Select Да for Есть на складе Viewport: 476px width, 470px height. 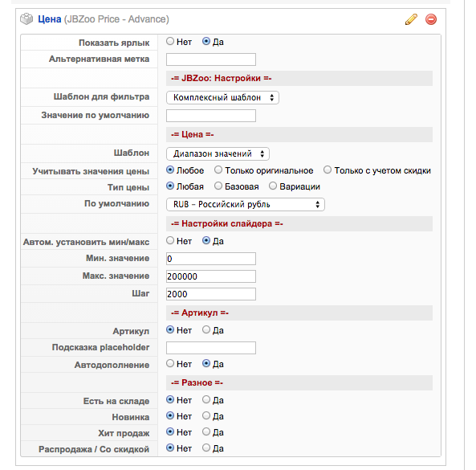coord(206,399)
